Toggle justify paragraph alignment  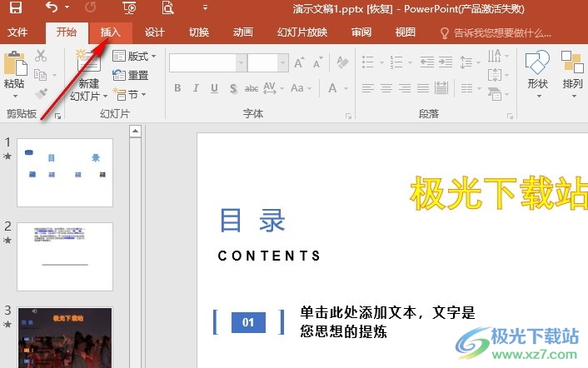(423, 88)
